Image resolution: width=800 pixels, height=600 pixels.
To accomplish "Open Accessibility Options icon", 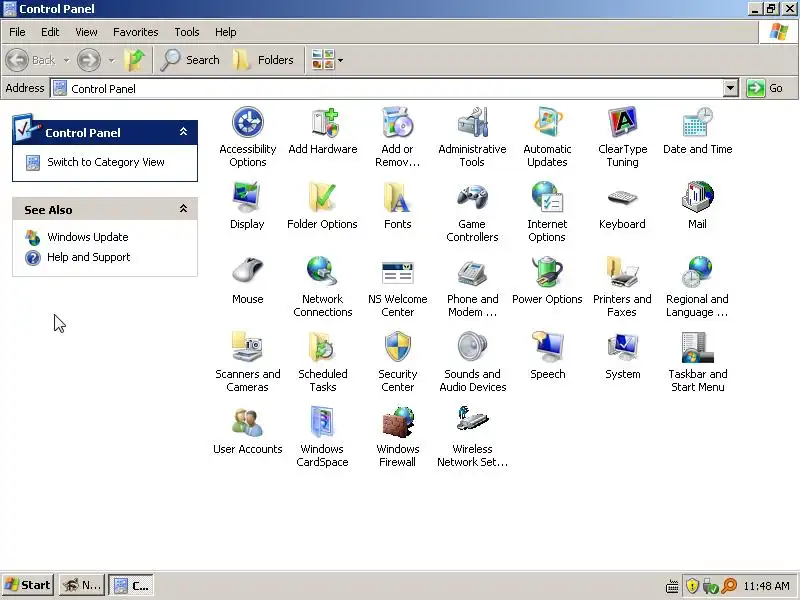I will tap(247, 123).
